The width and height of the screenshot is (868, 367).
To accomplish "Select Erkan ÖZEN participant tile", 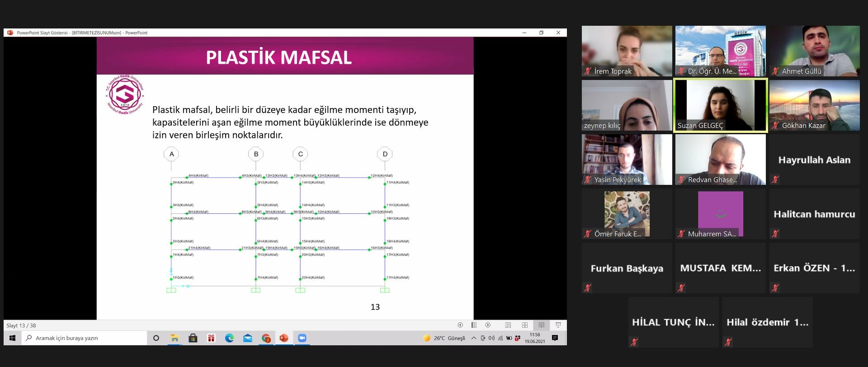I will [815, 268].
